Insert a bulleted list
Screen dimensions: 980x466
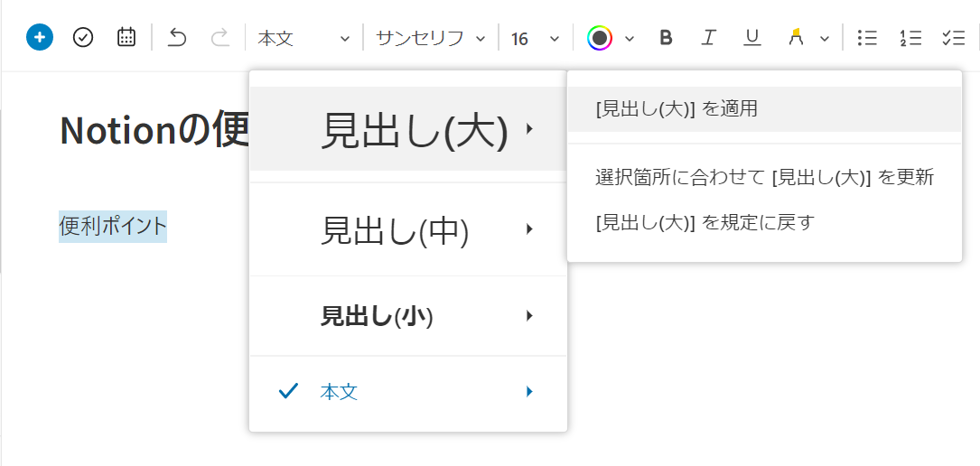tap(867, 38)
